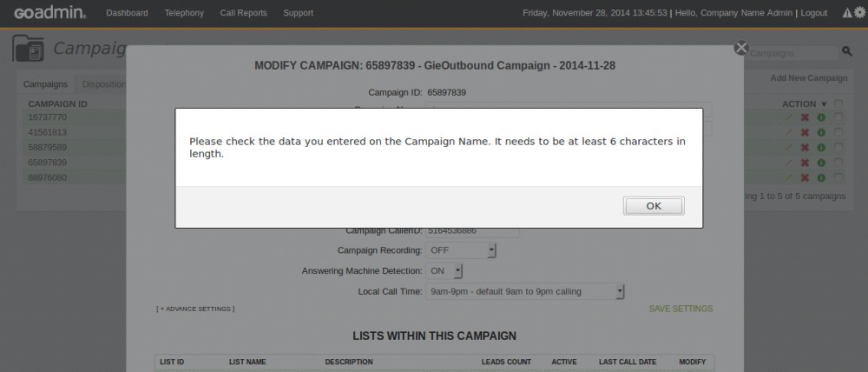Close the Modify Campaign overlay with X
868x372 pixels.
741,48
